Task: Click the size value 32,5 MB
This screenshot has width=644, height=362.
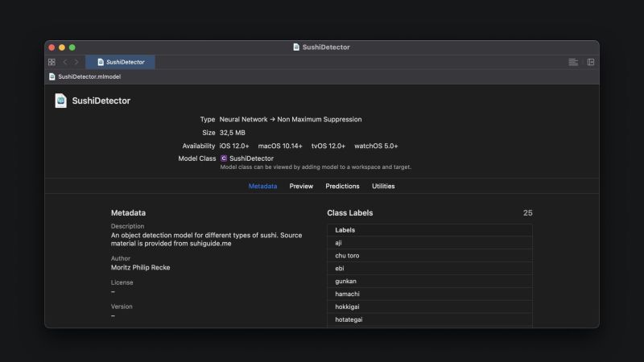Action: point(232,133)
